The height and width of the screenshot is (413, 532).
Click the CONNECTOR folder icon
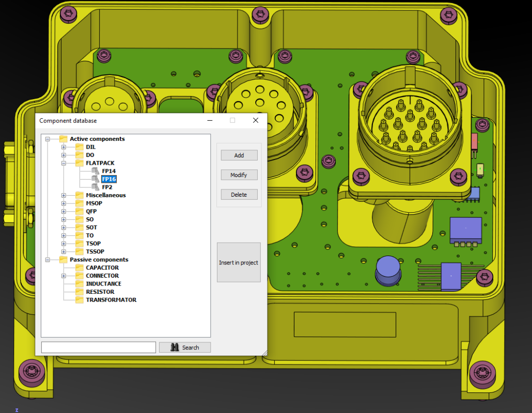[x=79, y=276]
